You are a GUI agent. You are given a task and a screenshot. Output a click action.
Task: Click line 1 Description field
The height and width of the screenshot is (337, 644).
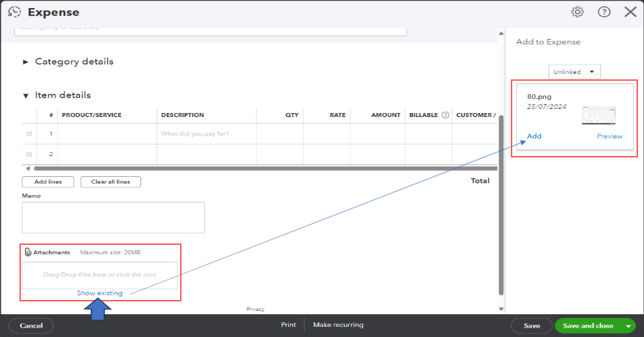click(206, 134)
